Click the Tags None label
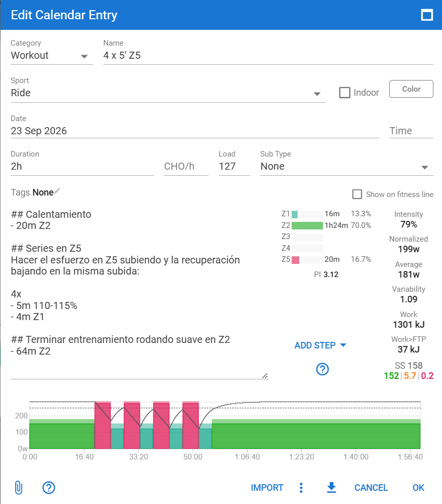The height and width of the screenshot is (504, 442). pos(32,192)
